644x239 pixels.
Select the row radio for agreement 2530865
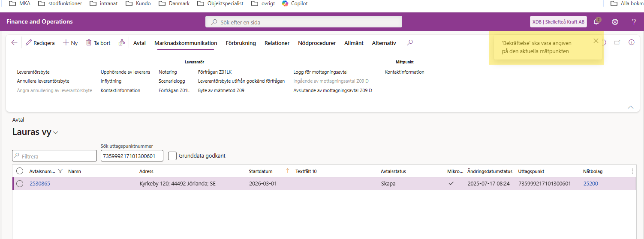click(20, 184)
